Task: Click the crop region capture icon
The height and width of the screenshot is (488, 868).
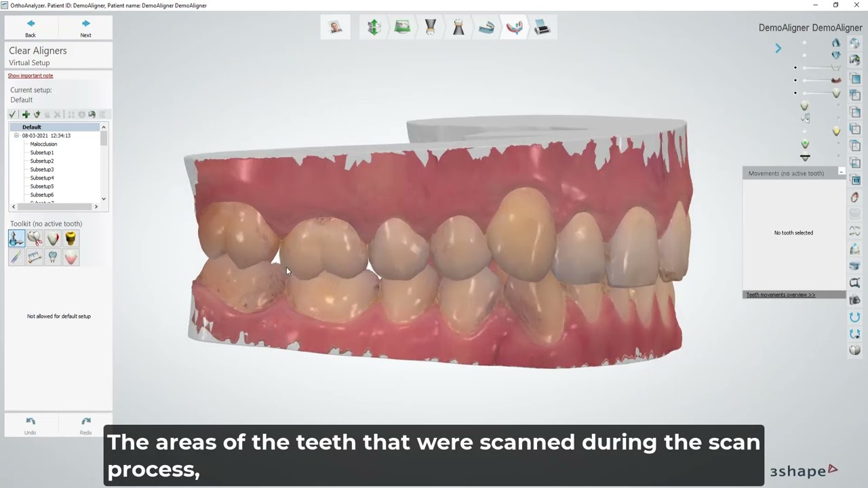Action: click(x=855, y=283)
